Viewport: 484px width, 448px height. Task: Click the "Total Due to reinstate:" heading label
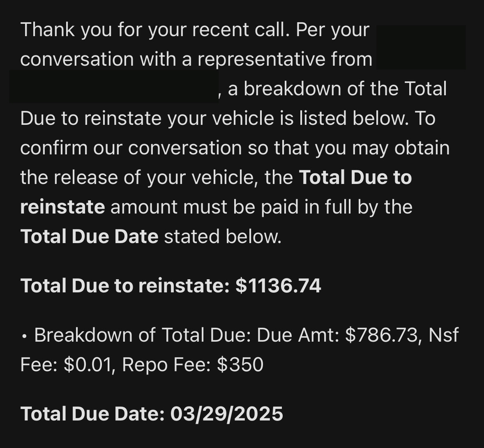click(125, 286)
